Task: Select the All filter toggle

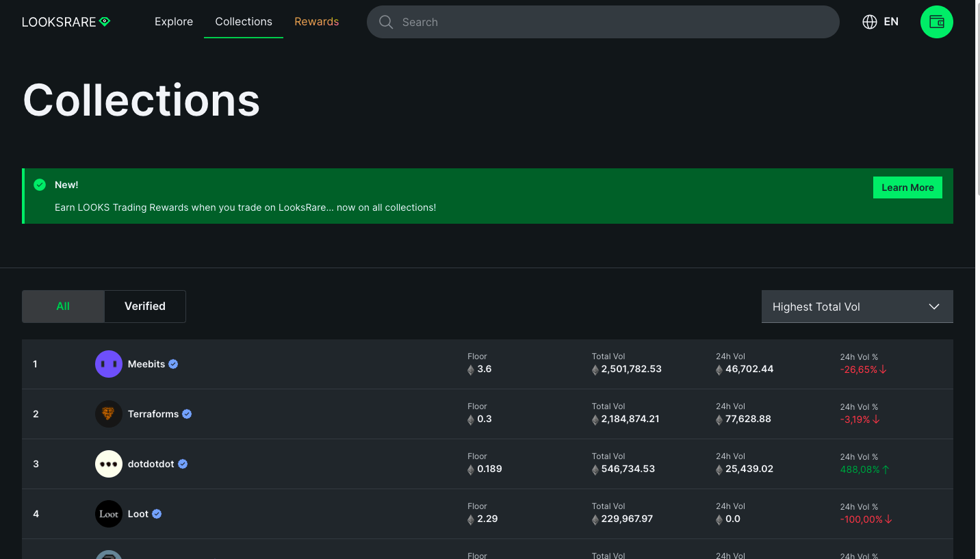Action: pyautogui.click(x=63, y=307)
